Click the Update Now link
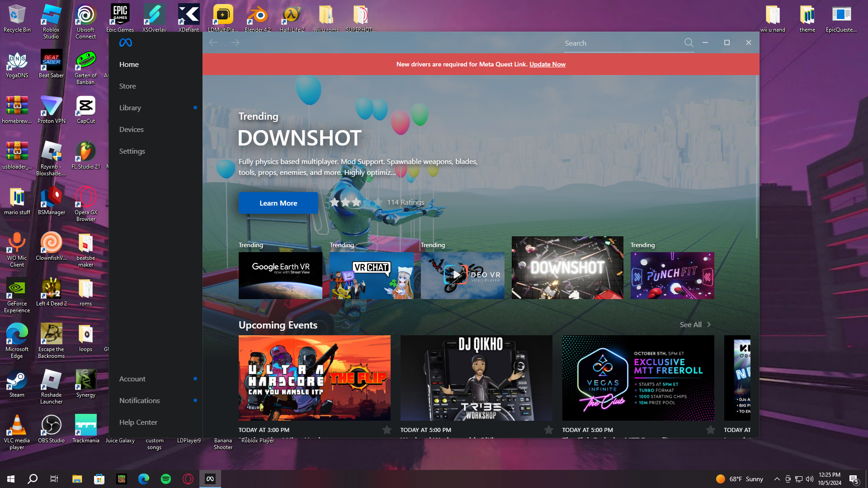This screenshot has height=488, width=868. pyautogui.click(x=547, y=64)
